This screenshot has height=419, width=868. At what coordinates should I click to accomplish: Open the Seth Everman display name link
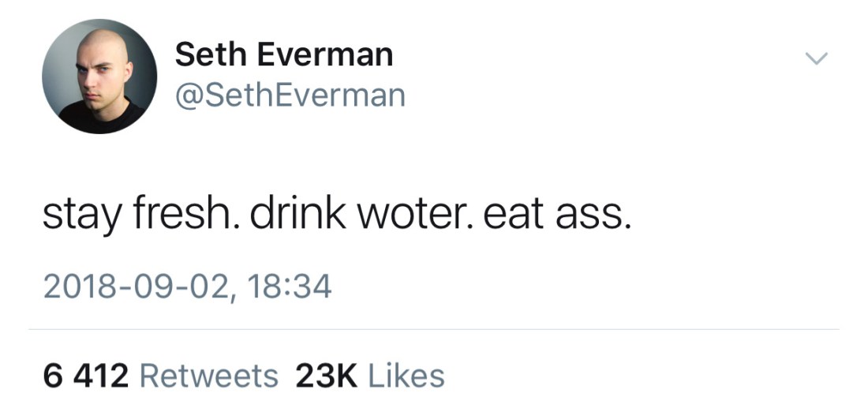coord(283,54)
